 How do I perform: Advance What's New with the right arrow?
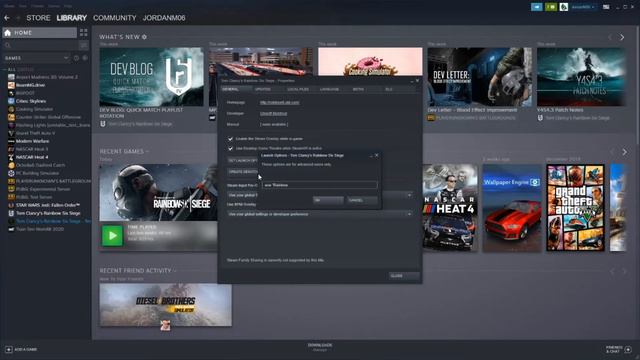(x=622, y=37)
